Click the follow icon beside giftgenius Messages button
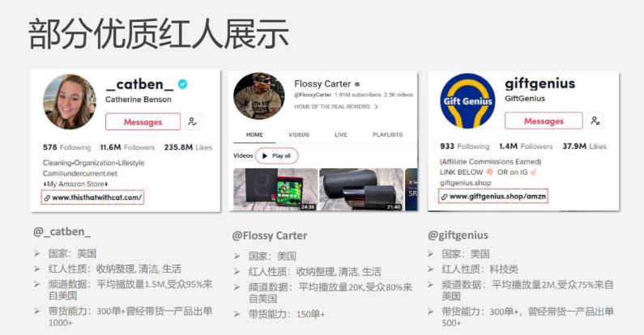The height and width of the screenshot is (335, 644). point(595,121)
